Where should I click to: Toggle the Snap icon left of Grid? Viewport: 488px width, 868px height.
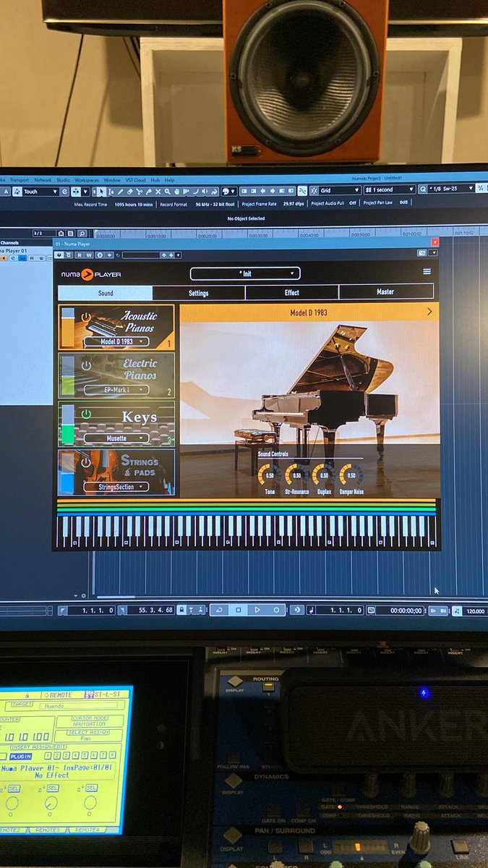314,191
